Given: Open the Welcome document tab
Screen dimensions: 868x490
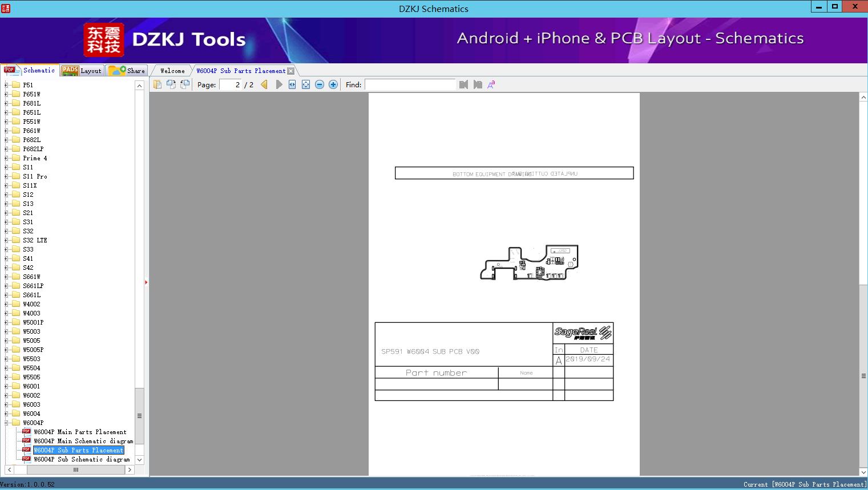Looking at the screenshot, I should (172, 71).
